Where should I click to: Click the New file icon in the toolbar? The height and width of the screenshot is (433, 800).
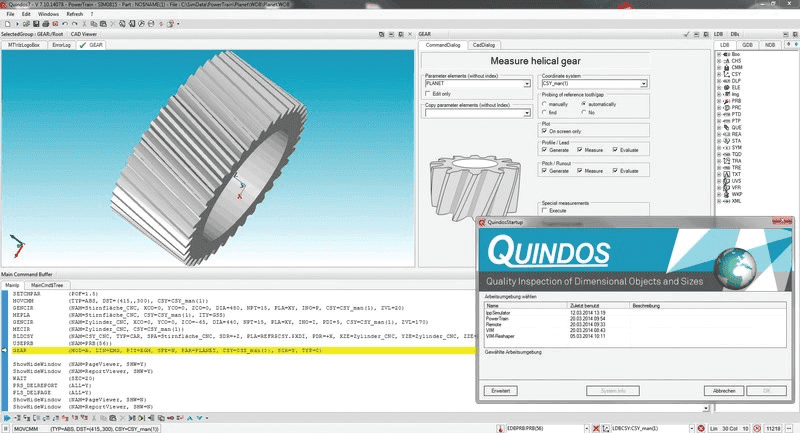pyautogui.click(x=7, y=23)
